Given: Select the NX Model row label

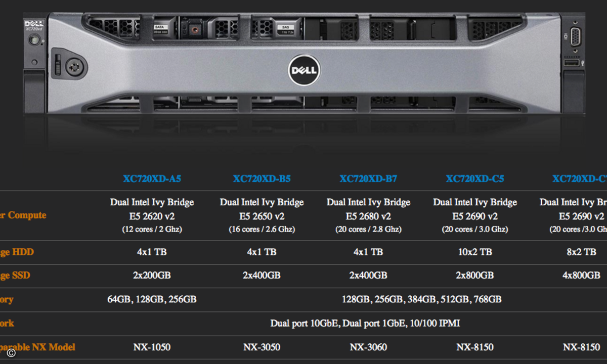Looking at the screenshot, I should pyautogui.click(x=38, y=347).
